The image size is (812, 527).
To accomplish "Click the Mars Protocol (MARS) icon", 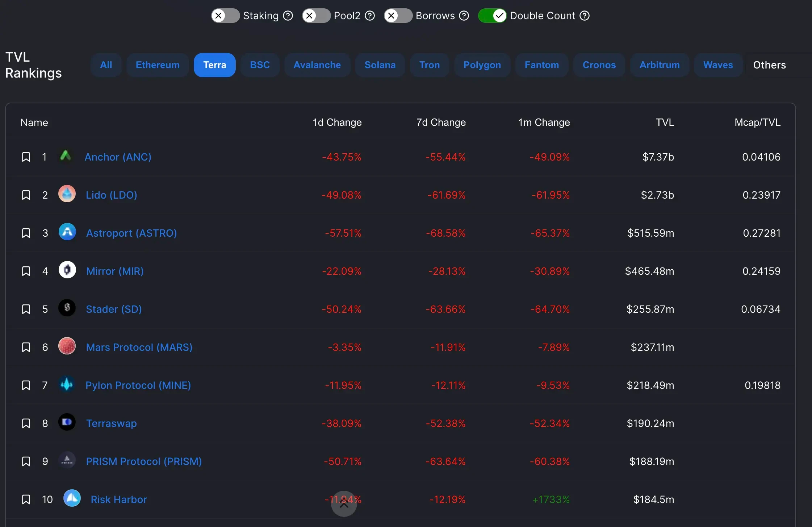I will (x=67, y=347).
